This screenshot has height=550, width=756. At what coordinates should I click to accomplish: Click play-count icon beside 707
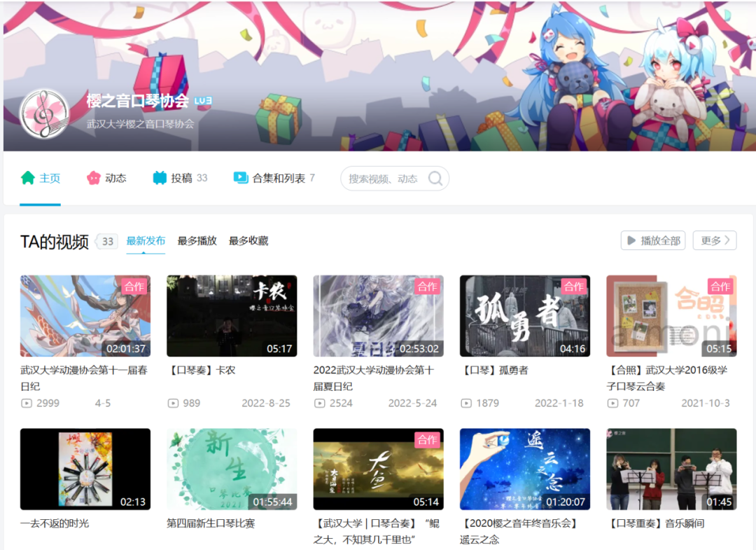point(612,404)
